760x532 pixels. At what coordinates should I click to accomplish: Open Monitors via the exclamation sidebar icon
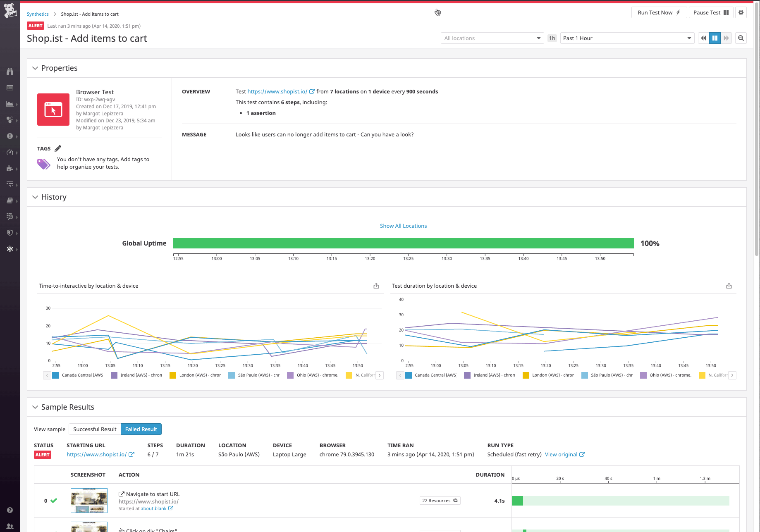[x=10, y=136]
